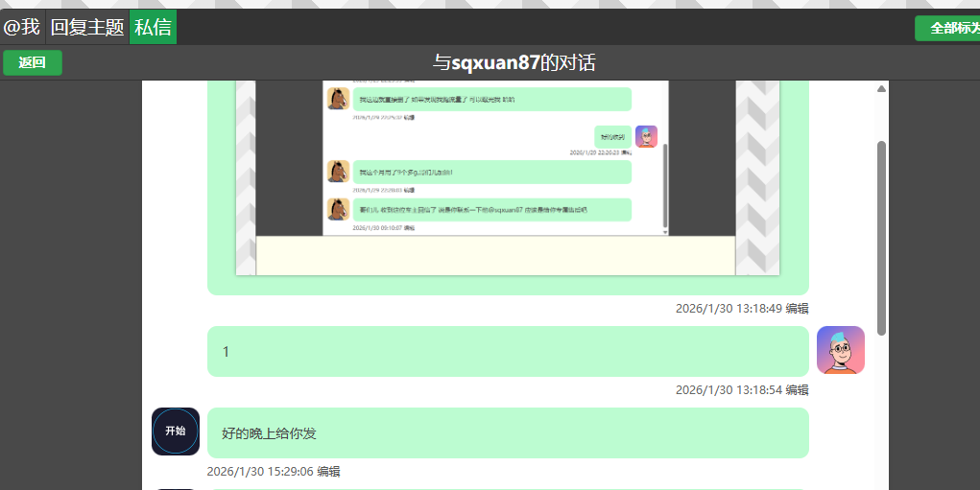Edit the message sent at 13:18:49
The height and width of the screenshot is (490, 980).
click(797, 309)
